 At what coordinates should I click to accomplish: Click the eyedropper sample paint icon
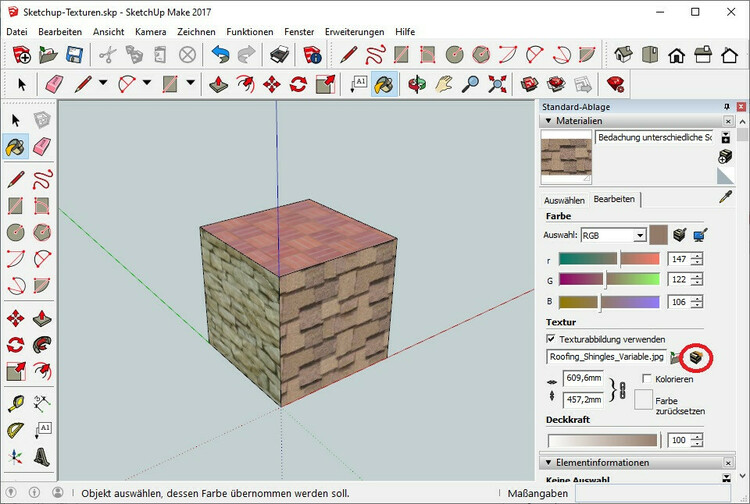pyautogui.click(x=726, y=197)
